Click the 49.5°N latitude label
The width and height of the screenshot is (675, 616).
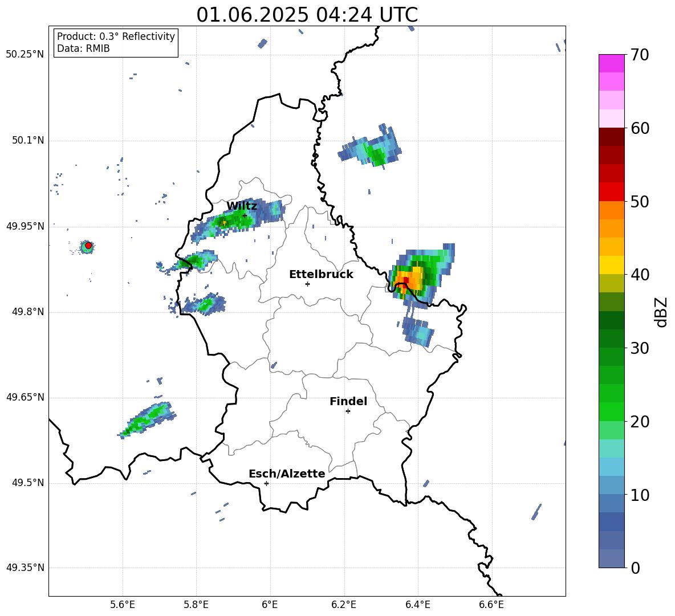28,483
